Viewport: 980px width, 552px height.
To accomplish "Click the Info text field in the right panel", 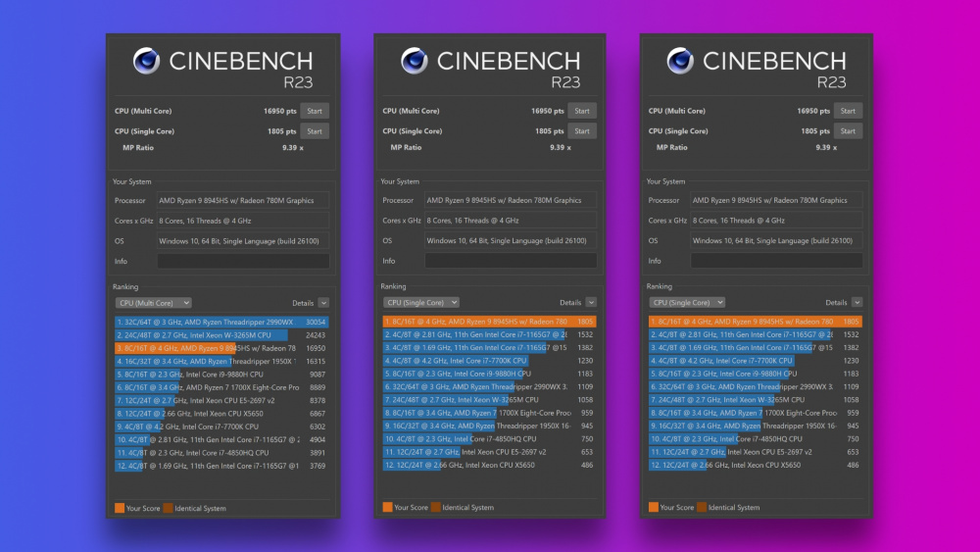I will (778, 261).
